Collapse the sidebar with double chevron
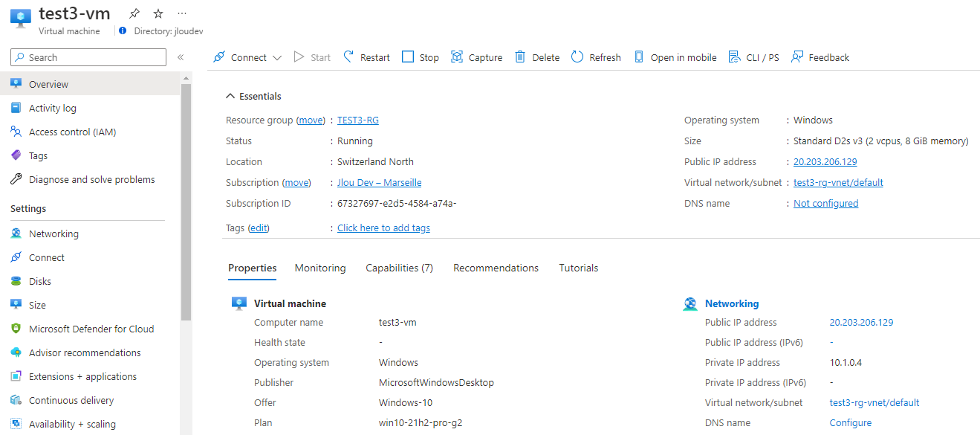The height and width of the screenshot is (435, 980). point(181,57)
